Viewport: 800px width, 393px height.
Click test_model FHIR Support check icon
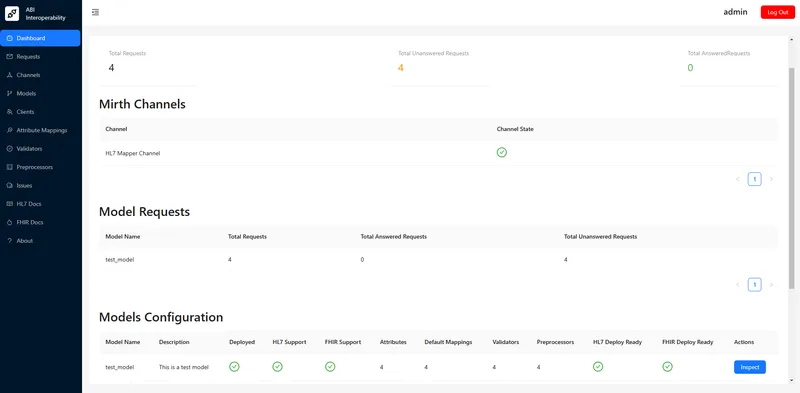click(330, 366)
